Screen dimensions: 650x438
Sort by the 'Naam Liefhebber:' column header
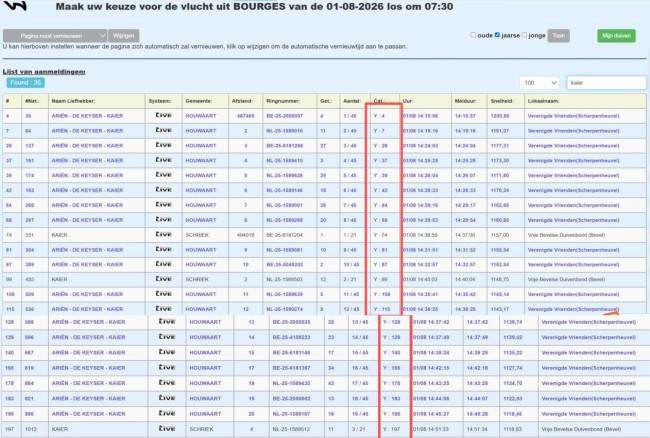73,101
